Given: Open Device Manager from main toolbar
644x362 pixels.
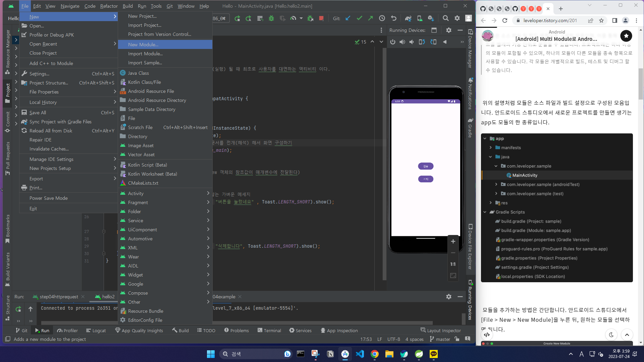Looking at the screenshot, I should [420, 18].
